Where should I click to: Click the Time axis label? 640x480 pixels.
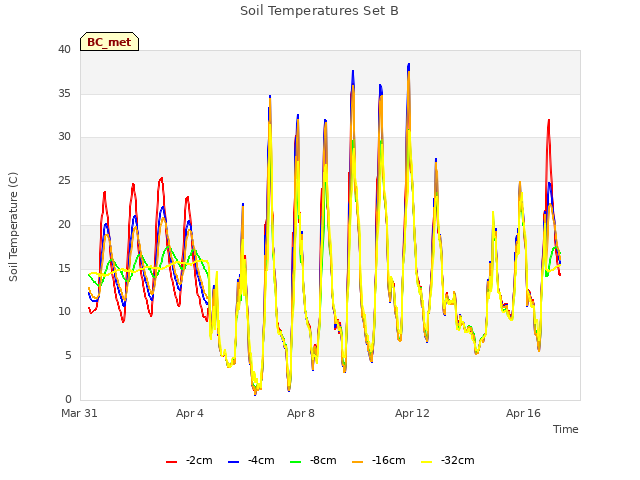click(566, 429)
